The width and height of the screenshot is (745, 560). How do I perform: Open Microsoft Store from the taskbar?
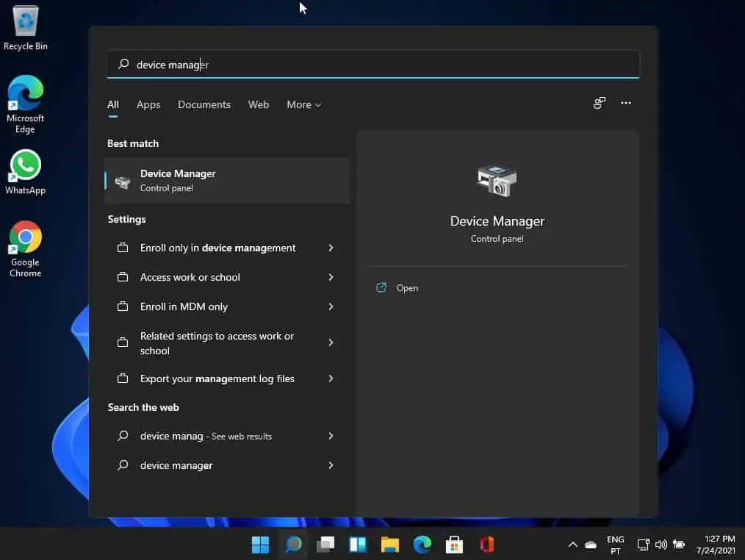(x=454, y=545)
